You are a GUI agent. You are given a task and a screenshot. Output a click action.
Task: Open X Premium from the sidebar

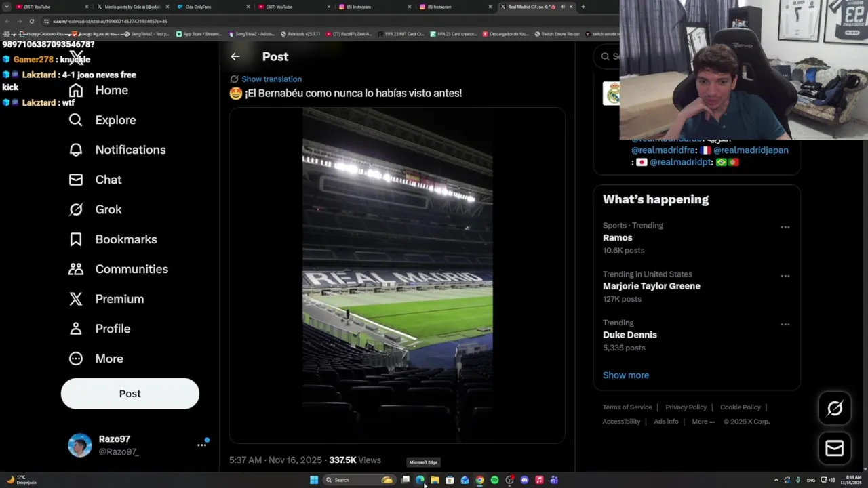106,299
